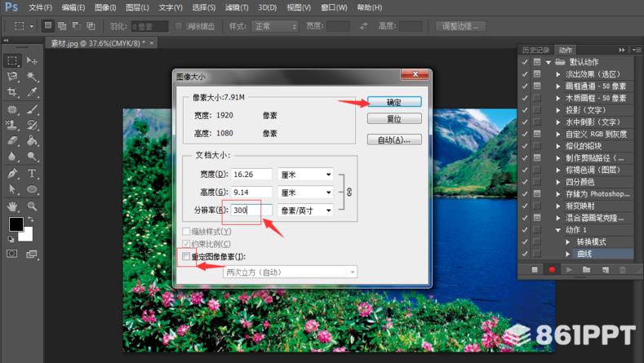
Task: Select the Horizontal Type tool
Action: 33,174
